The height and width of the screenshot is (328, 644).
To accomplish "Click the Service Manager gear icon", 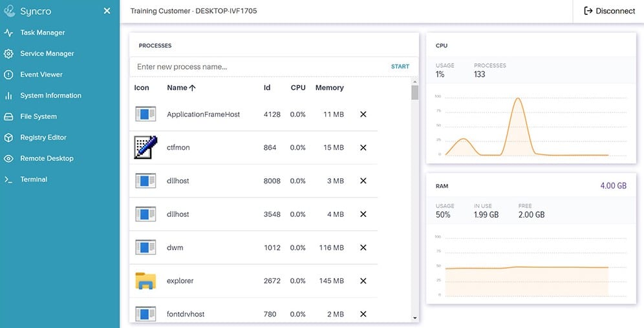I will pos(8,54).
